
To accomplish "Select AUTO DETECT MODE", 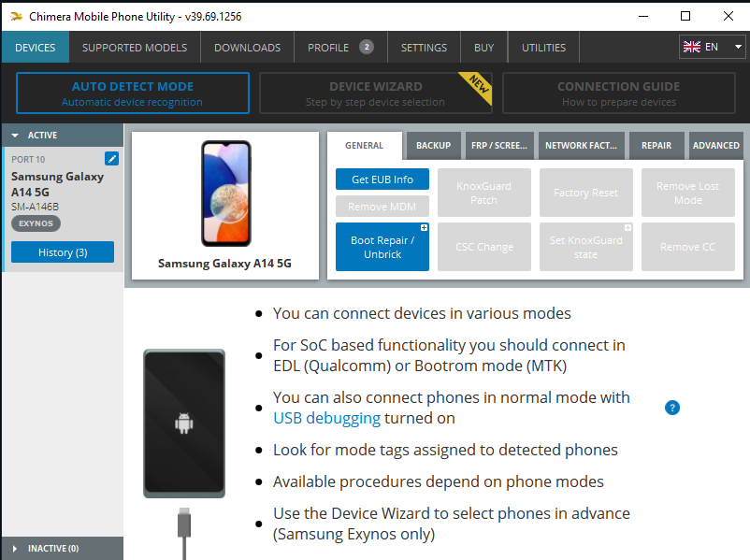I will (x=133, y=93).
